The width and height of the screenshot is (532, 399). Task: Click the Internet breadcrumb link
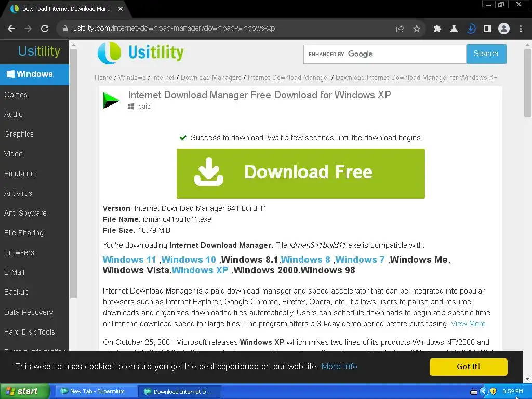[x=163, y=78]
